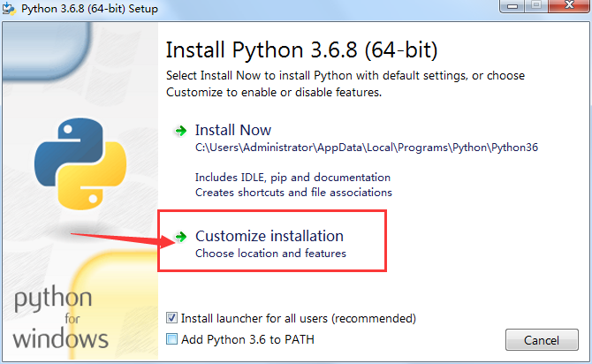This screenshot has height=364, width=592.
Task: Click the default install path under Install Now
Action: tap(366, 148)
